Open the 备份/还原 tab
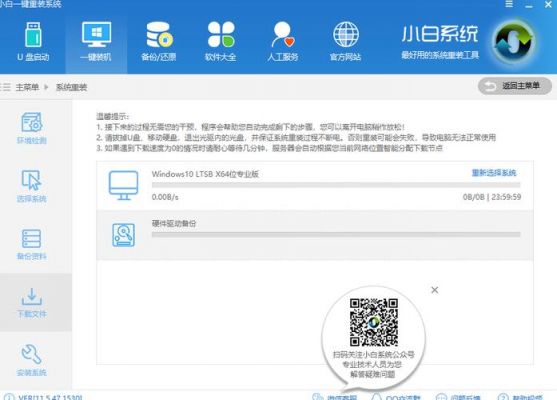Screen dimensions: 557x400 click(158, 42)
